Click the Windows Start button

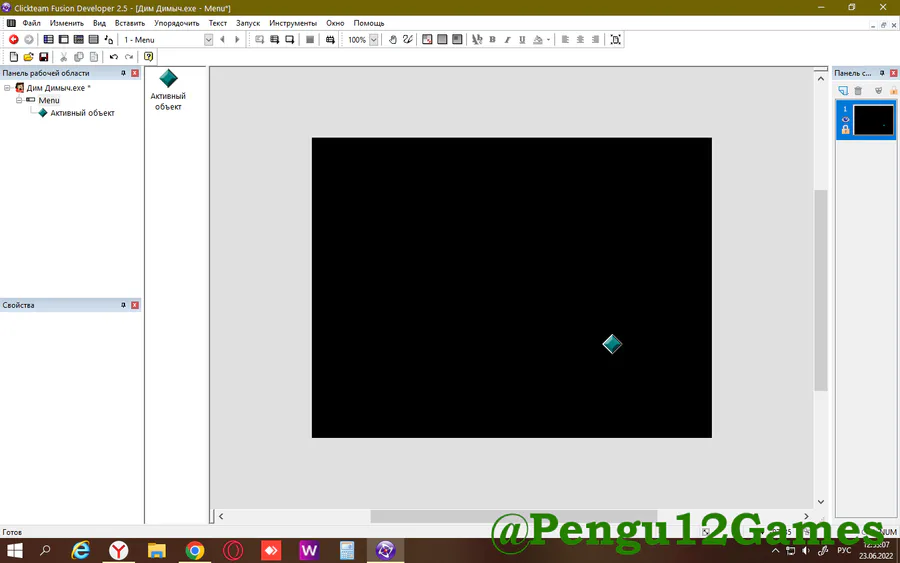coord(14,551)
